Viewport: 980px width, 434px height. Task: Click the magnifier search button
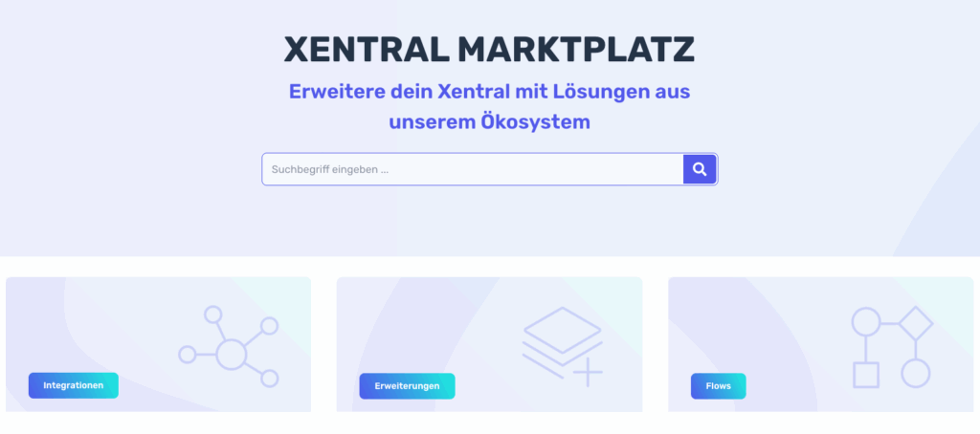click(700, 169)
